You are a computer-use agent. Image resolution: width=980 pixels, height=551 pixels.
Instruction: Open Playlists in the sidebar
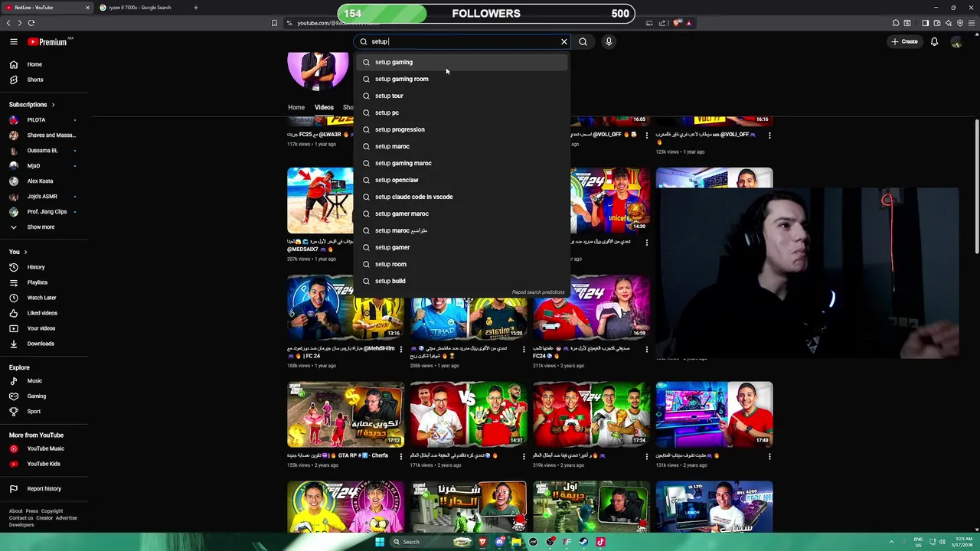click(44, 282)
